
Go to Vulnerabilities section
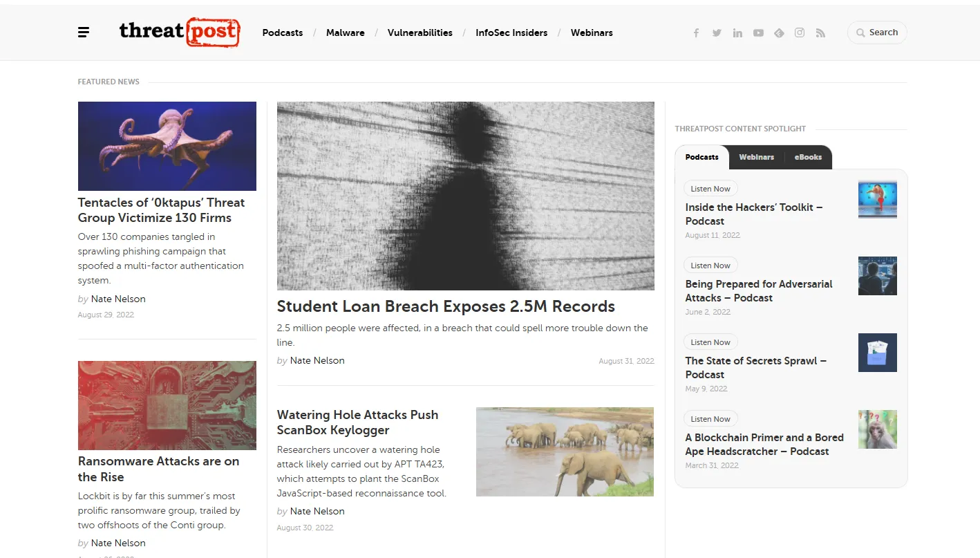point(420,32)
